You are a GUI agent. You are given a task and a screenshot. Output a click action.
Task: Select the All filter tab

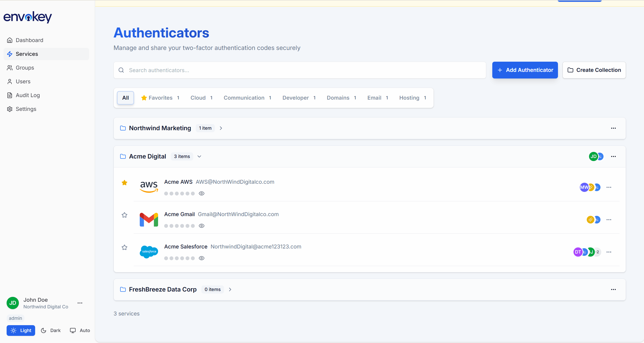pyautogui.click(x=125, y=98)
